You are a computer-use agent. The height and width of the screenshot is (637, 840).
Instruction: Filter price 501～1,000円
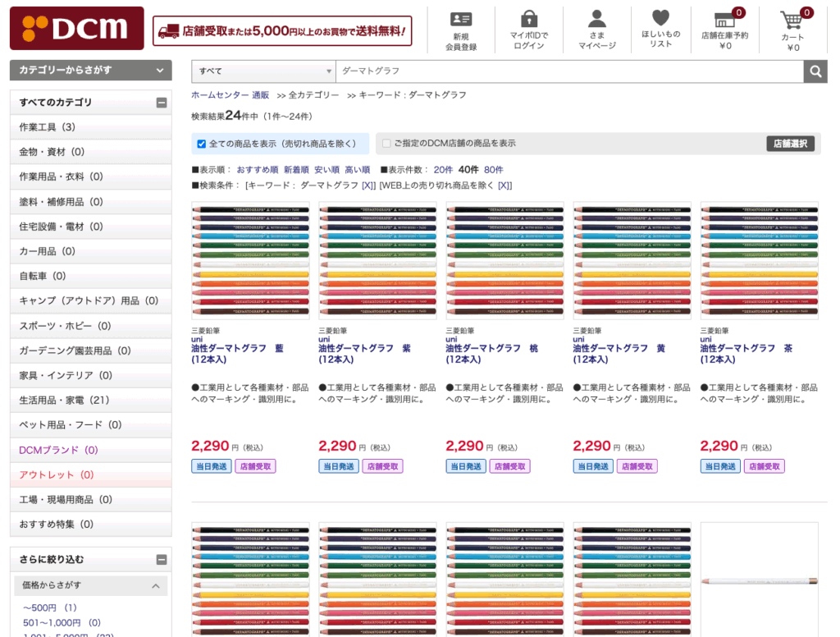62,622
